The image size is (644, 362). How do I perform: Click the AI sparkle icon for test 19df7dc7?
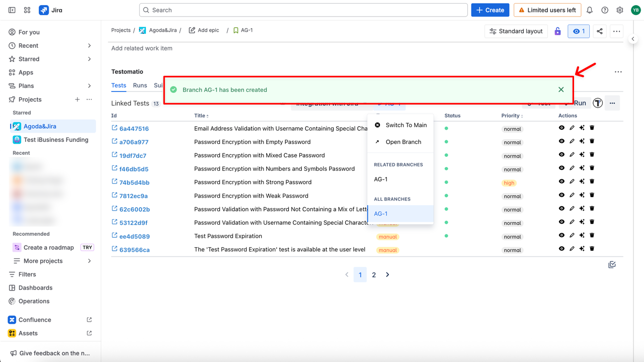[x=582, y=155]
